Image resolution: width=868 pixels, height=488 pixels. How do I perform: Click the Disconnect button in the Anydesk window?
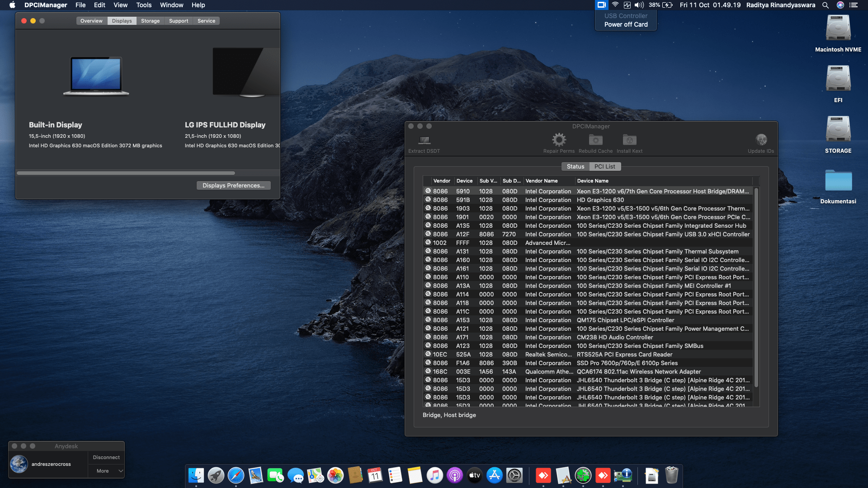click(106, 457)
